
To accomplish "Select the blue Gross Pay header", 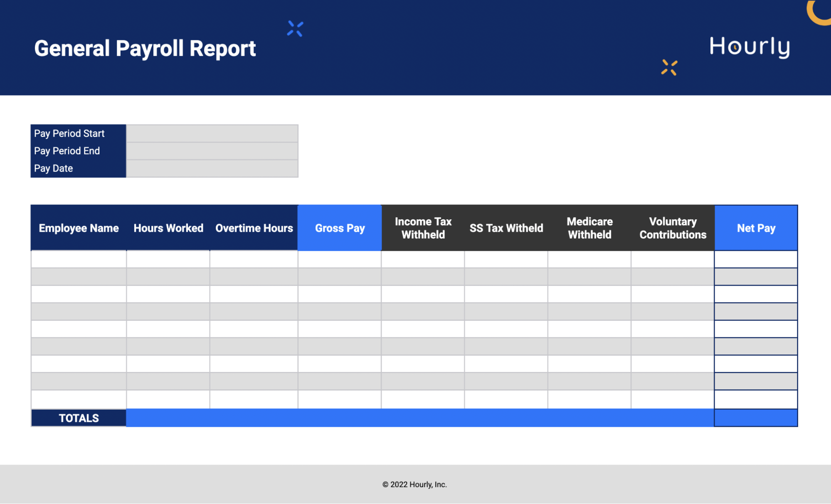I will [340, 228].
